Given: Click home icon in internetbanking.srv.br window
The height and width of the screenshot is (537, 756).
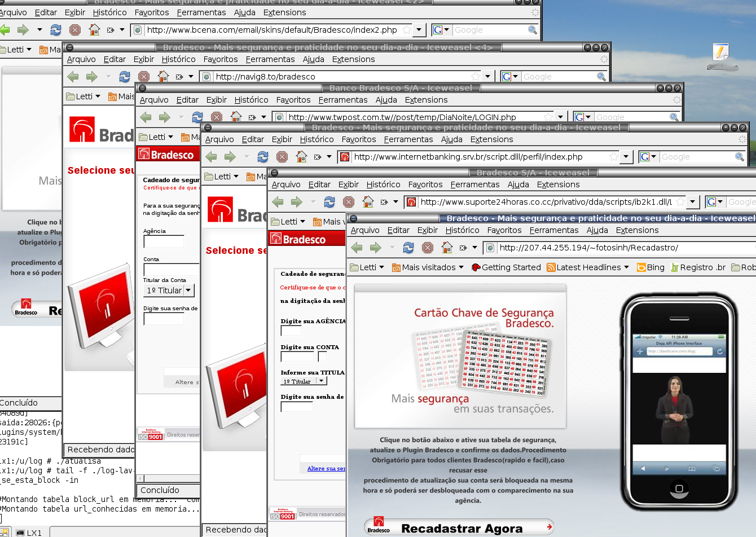Looking at the screenshot, I should pyautogui.click(x=301, y=156).
